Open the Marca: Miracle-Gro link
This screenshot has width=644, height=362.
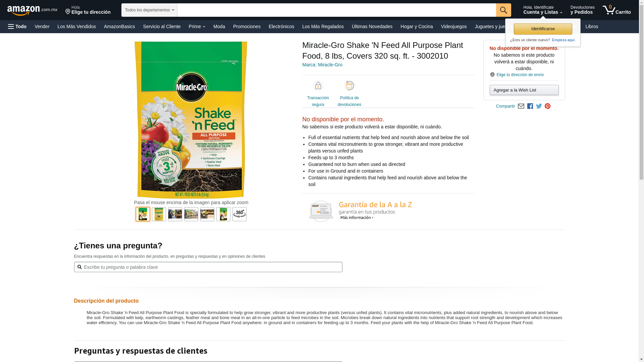coord(322,65)
